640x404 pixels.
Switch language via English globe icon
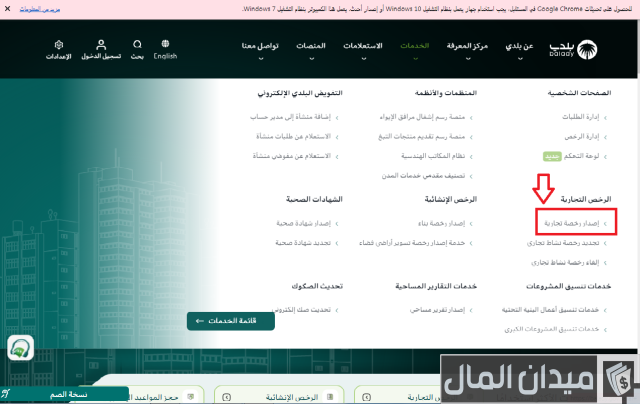pos(165,49)
